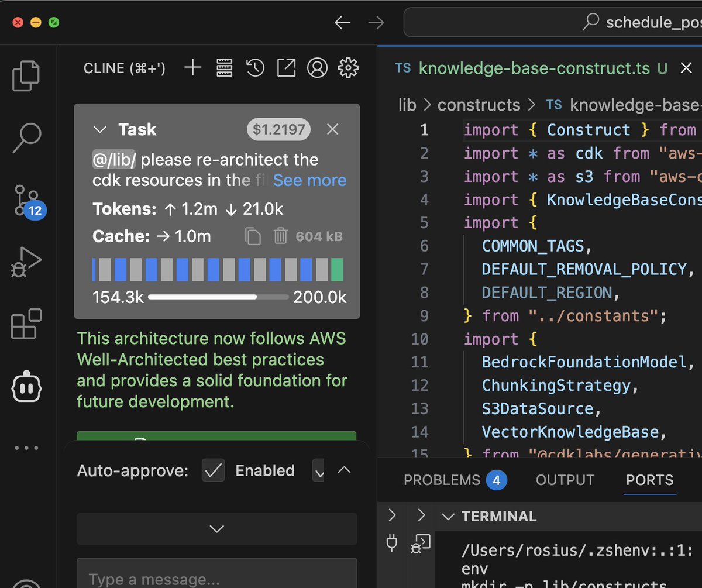Viewport: 702px width, 588px height.
Task: Click the constructs breadcrumb segment
Action: coord(479,105)
